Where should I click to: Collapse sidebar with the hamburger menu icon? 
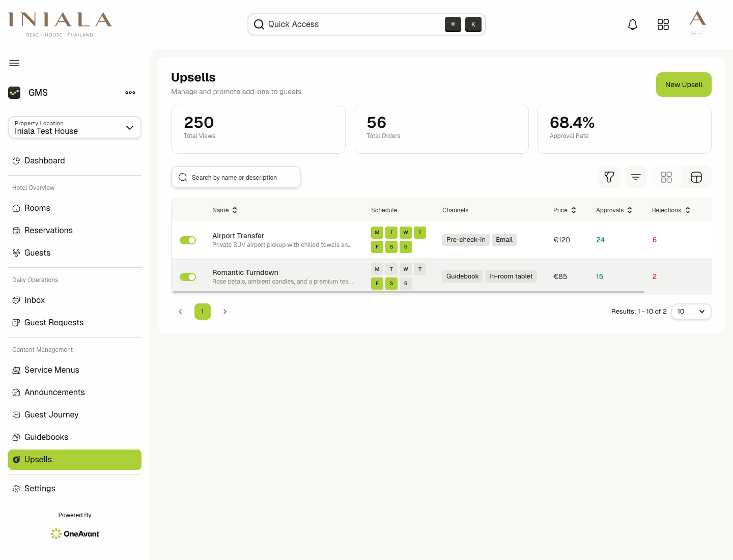pyautogui.click(x=14, y=63)
